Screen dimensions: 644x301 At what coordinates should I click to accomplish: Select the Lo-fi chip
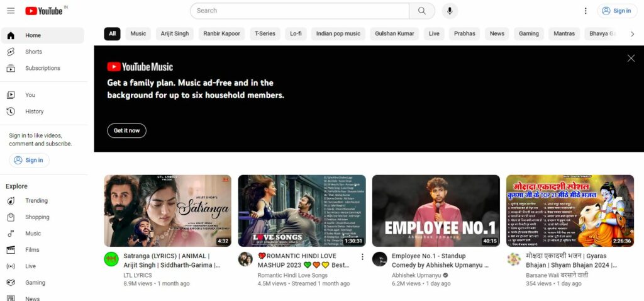tap(296, 34)
